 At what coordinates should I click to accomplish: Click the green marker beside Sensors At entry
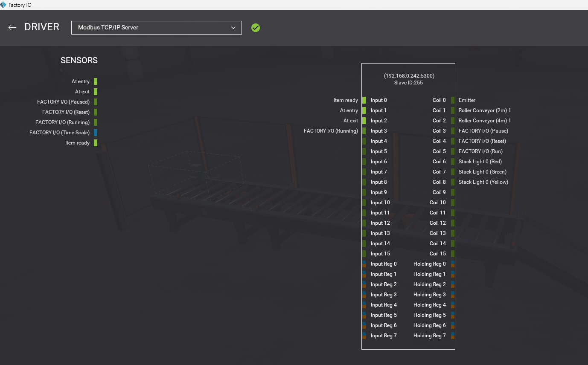click(96, 81)
